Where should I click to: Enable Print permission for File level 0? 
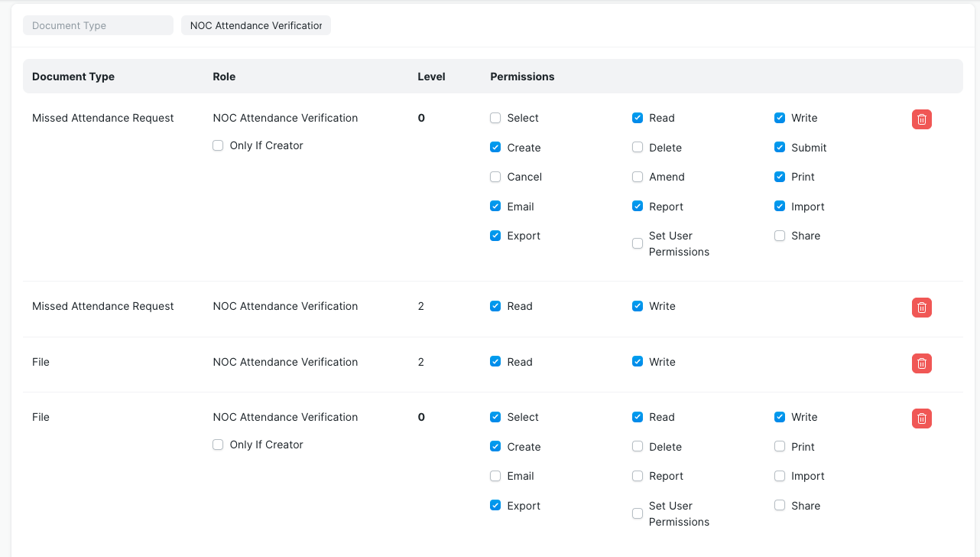(x=780, y=447)
